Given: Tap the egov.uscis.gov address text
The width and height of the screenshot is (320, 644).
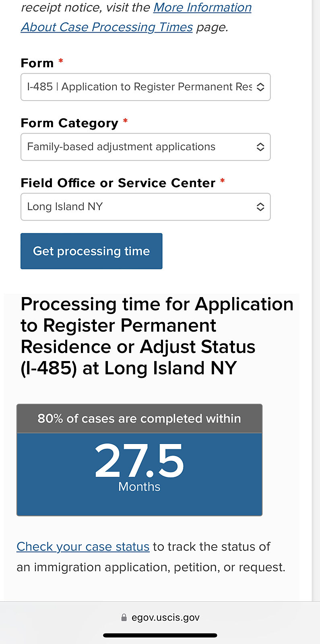Looking at the screenshot, I should click(165, 617).
